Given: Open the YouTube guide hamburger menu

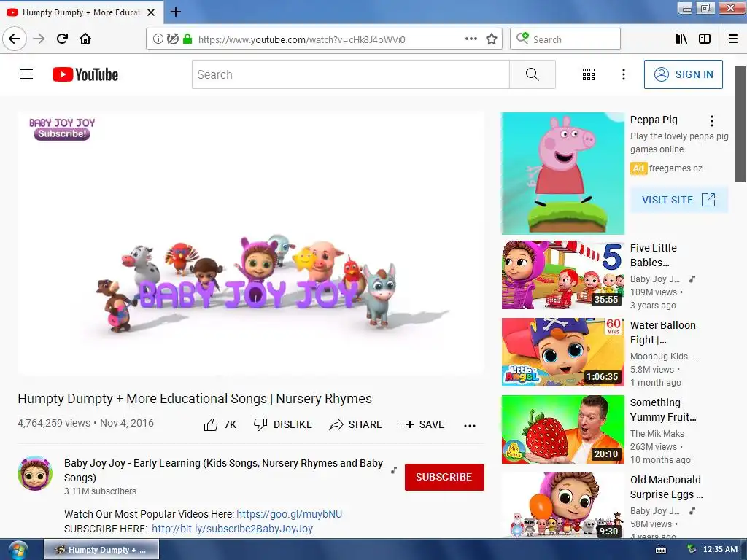Looking at the screenshot, I should click(26, 74).
